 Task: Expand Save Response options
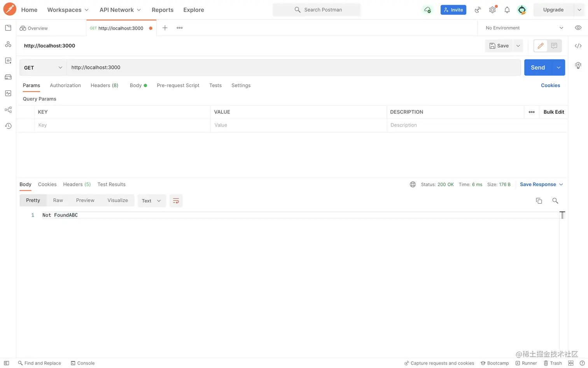[x=561, y=184]
